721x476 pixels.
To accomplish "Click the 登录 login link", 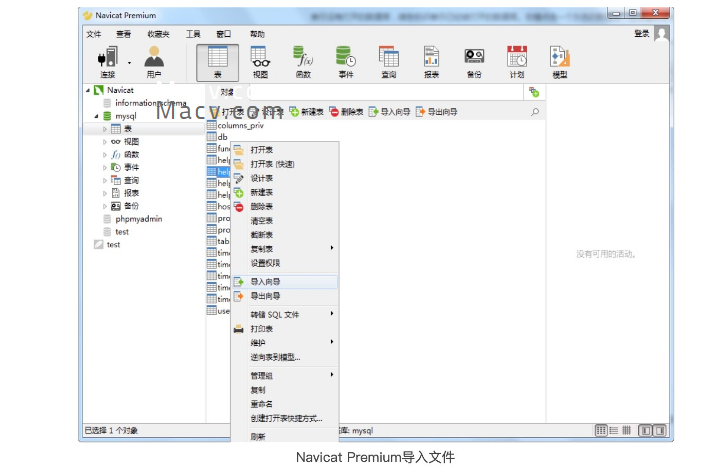I will click(x=641, y=34).
